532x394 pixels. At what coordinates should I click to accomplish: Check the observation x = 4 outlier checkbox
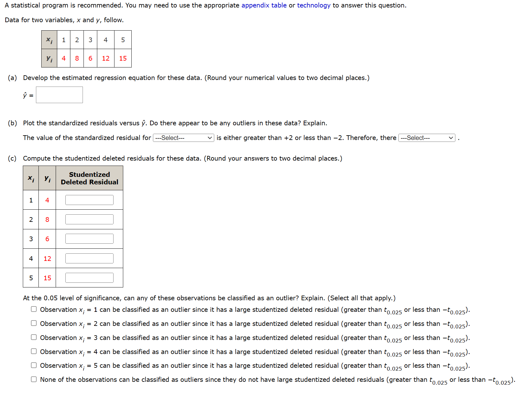pos(33,351)
